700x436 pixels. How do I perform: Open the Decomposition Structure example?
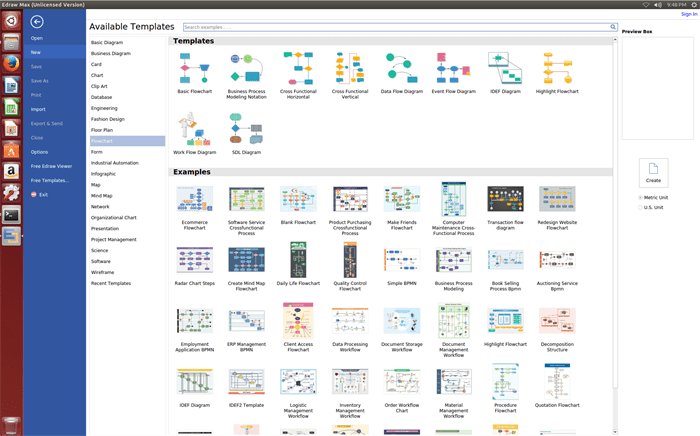pyautogui.click(x=557, y=321)
